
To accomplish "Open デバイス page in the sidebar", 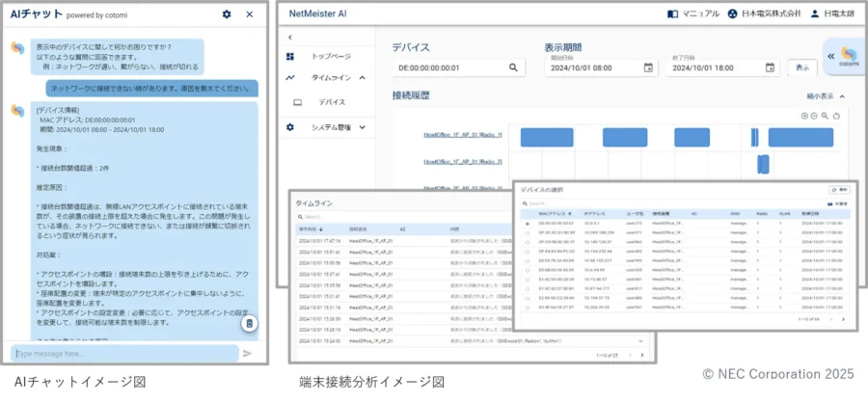I will (x=332, y=102).
